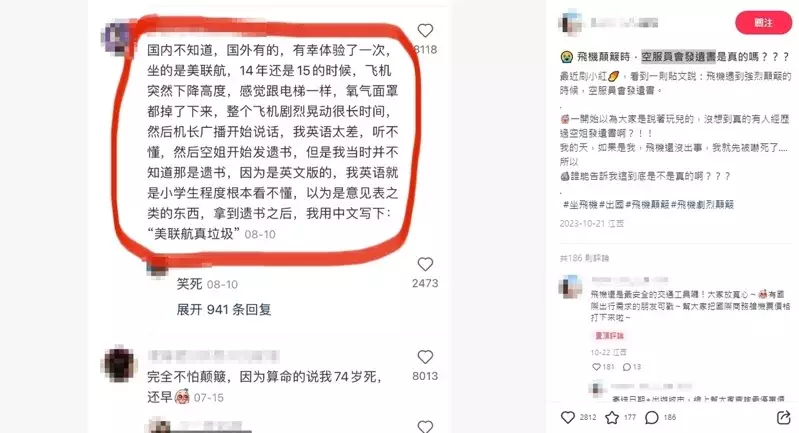Click the highlighted '空服員會發遺書' text
799x433 pixels.
(x=678, y=57)
